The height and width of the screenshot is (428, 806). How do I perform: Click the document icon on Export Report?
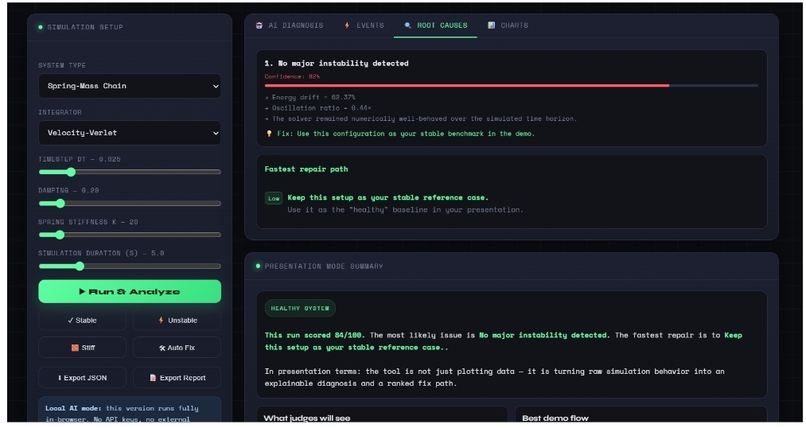(x=153, y=378)
